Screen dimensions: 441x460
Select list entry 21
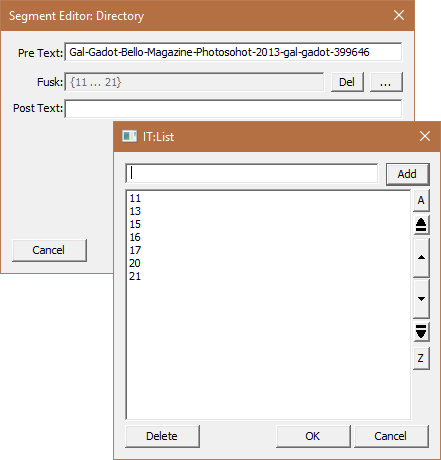pyautogui.click(x=135, y=276)
